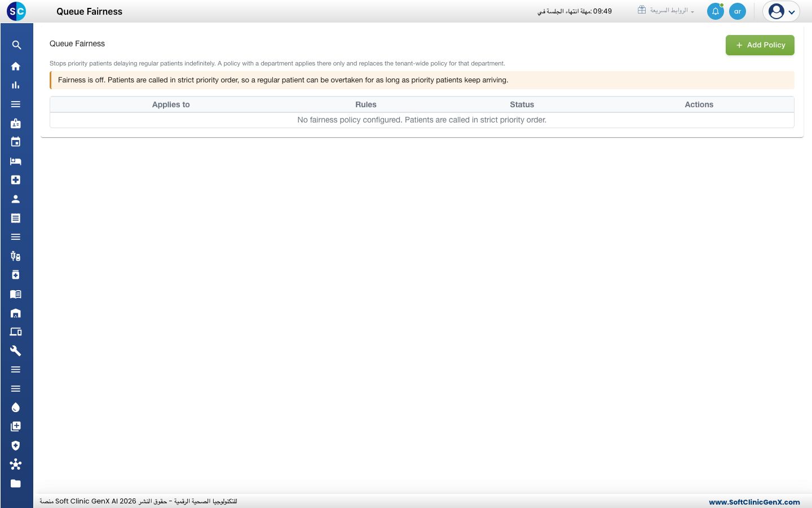Open the wrench maintenance icon
Screen dimensions: 812x508
coord(16,351)
